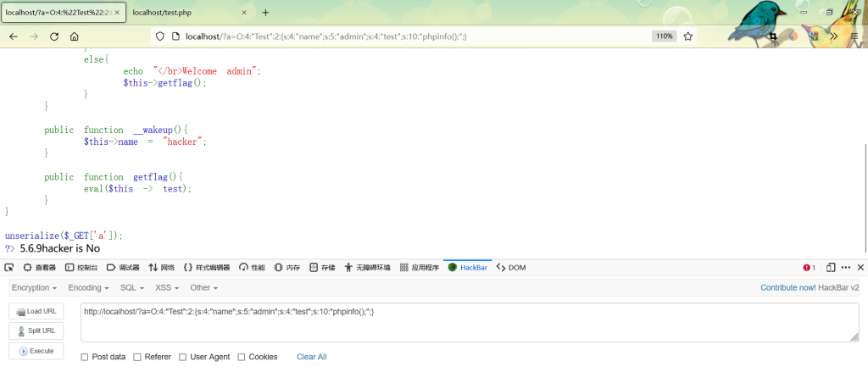868x389 pixels.
Task: Switch to the DOM devtools tab
Action: point(511,268)
